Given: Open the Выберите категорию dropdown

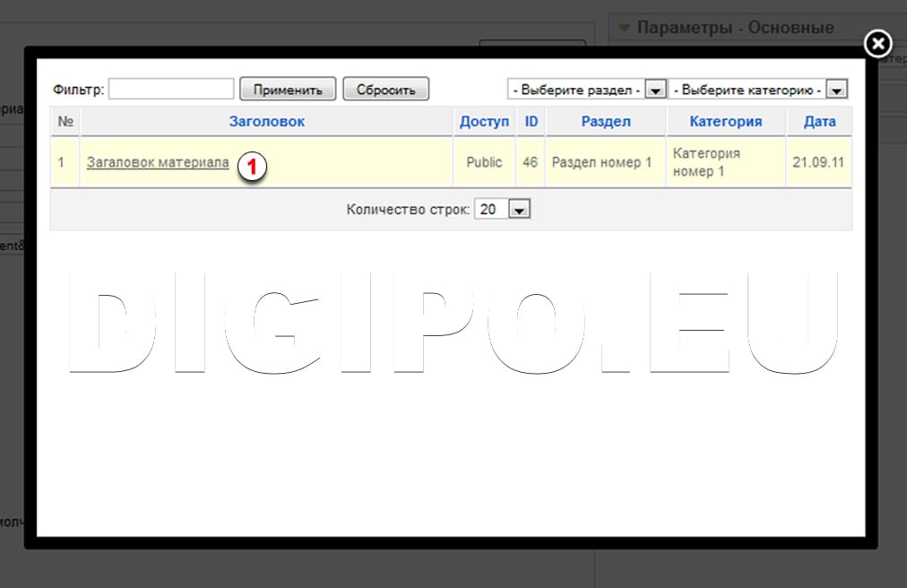Looking at the screenshot, I should (x=758, y=90).
